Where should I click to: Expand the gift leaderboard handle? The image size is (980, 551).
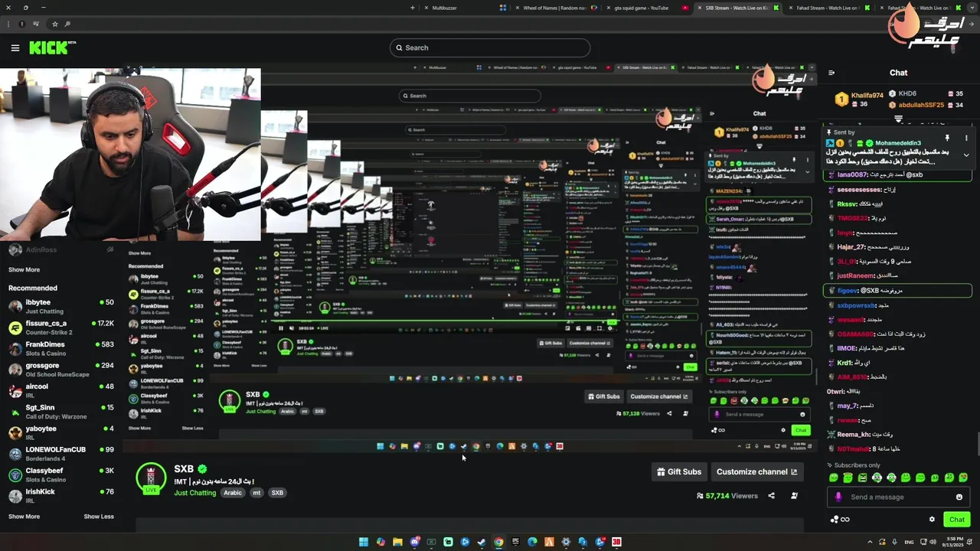[898, 119]
